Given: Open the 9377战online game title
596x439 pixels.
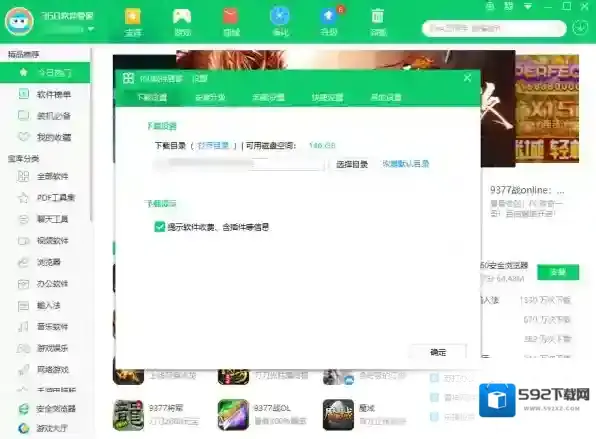Looking at the screenshot, I should (527, 190).
